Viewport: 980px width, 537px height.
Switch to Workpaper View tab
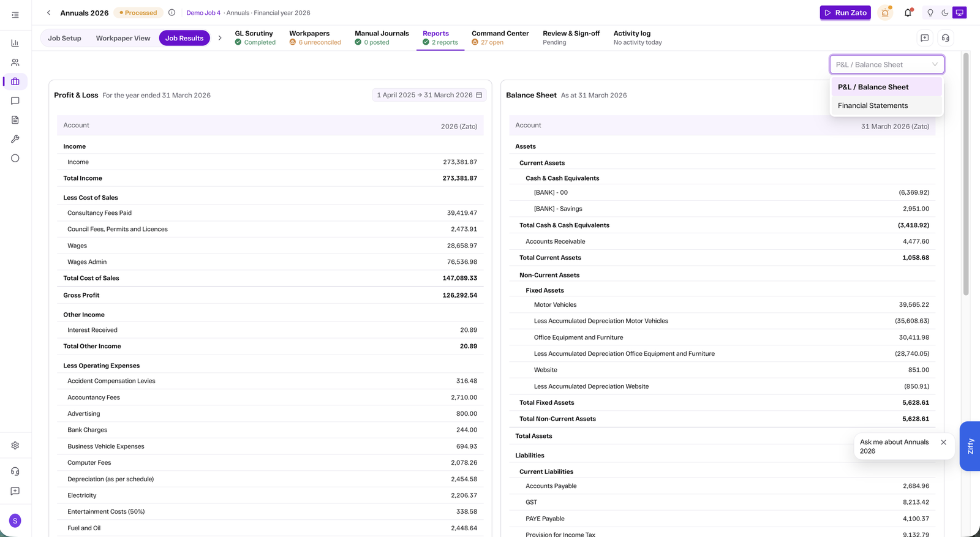[x=123, y=38]
